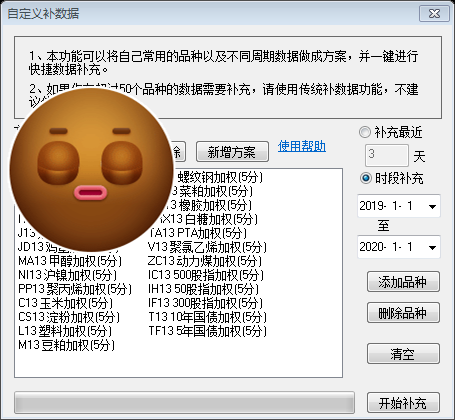This screenshot has height=420, width=455.
Task: Select IC13 500股指加权(5分) in the list
Action: pos(206,275)
